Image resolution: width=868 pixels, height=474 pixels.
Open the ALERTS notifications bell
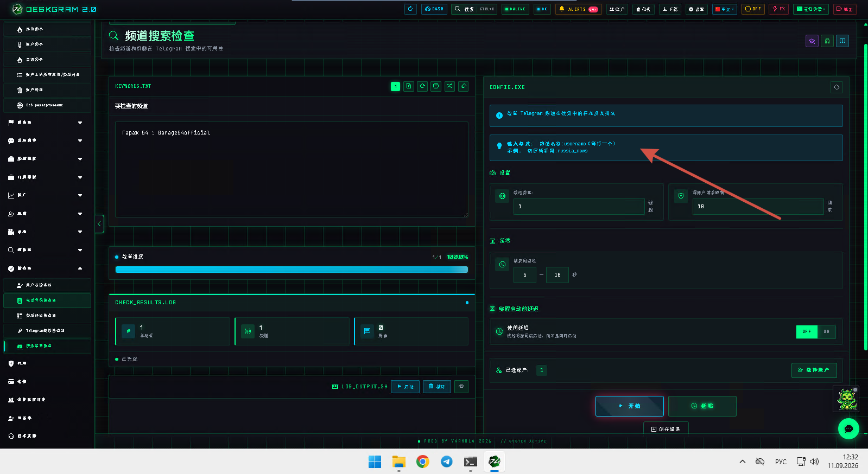[x=578, y=9]
